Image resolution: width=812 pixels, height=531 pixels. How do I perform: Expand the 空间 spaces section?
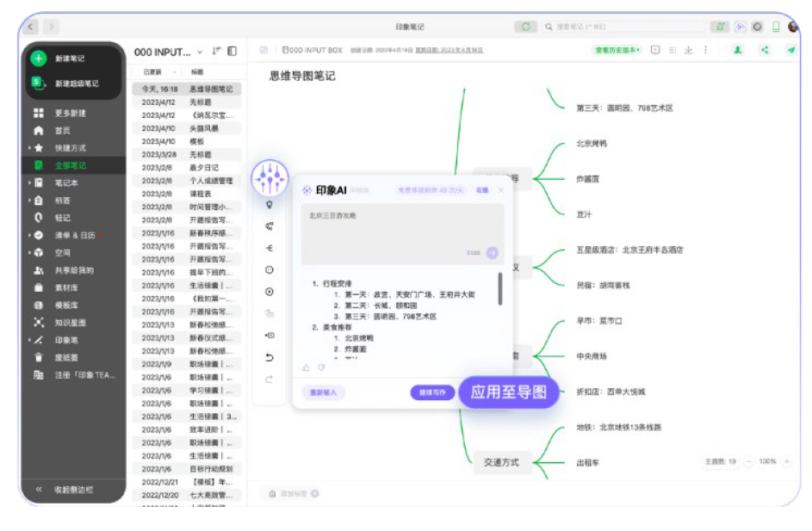pyautogui.click(x=29, y=252)
